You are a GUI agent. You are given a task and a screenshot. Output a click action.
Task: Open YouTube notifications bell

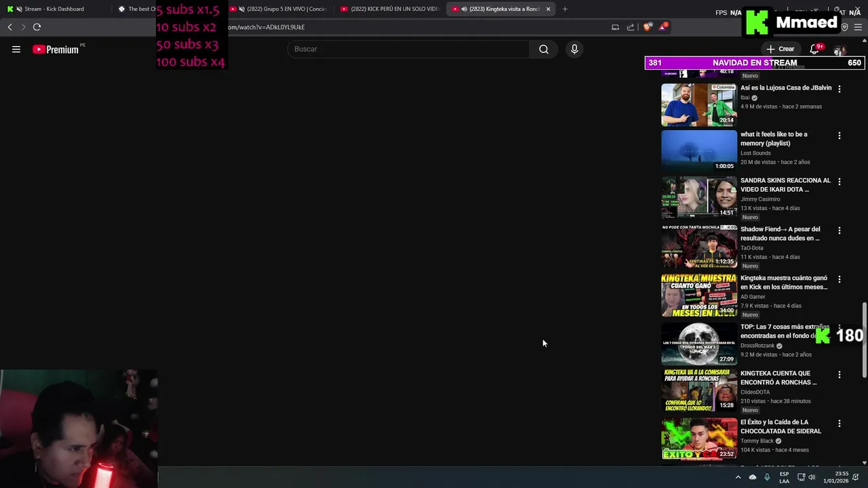(815, 49)
